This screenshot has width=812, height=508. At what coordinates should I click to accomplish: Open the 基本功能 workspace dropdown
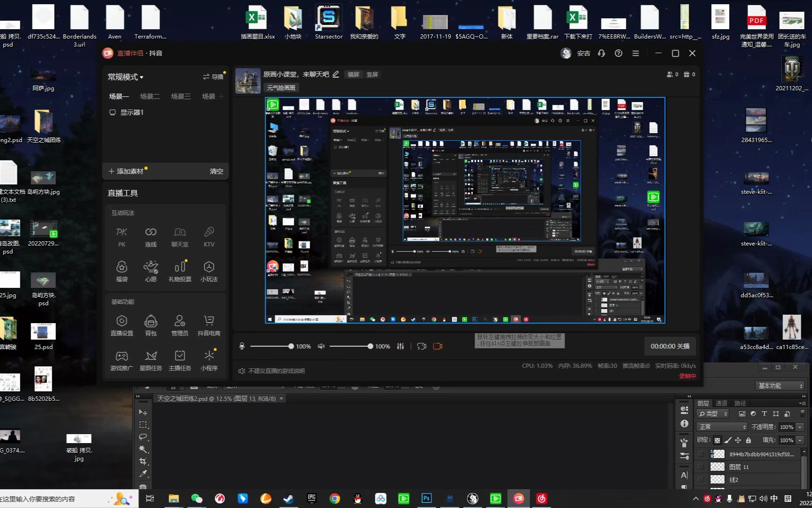pyautogui.click(x=780, y=386)
